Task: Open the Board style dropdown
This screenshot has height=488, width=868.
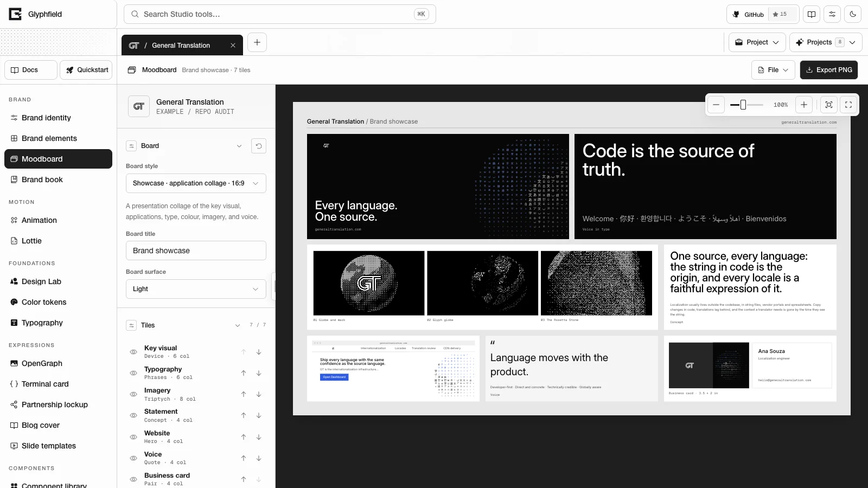Action: (196, 183)
